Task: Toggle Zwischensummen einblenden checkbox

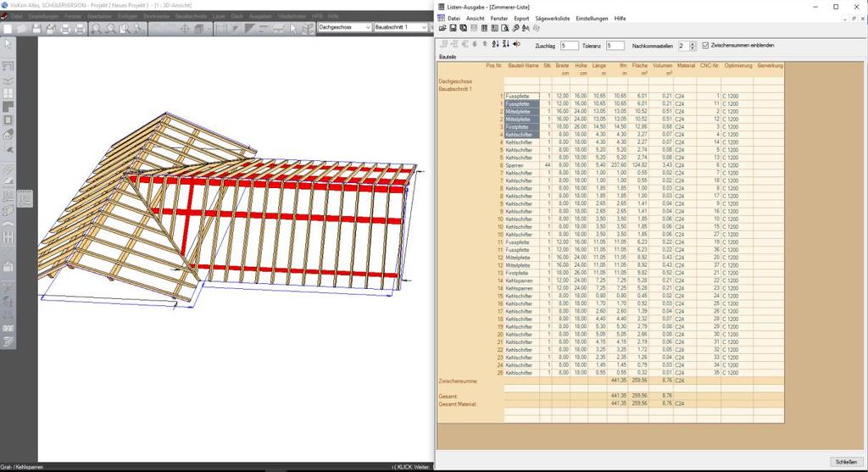Action: tap(705, 46)
